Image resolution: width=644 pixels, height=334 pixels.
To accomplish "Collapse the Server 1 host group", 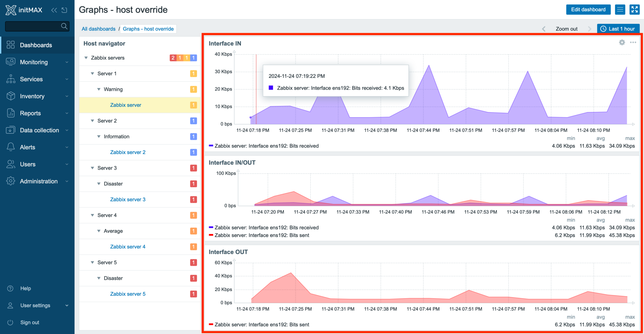I will coord(92,73).
